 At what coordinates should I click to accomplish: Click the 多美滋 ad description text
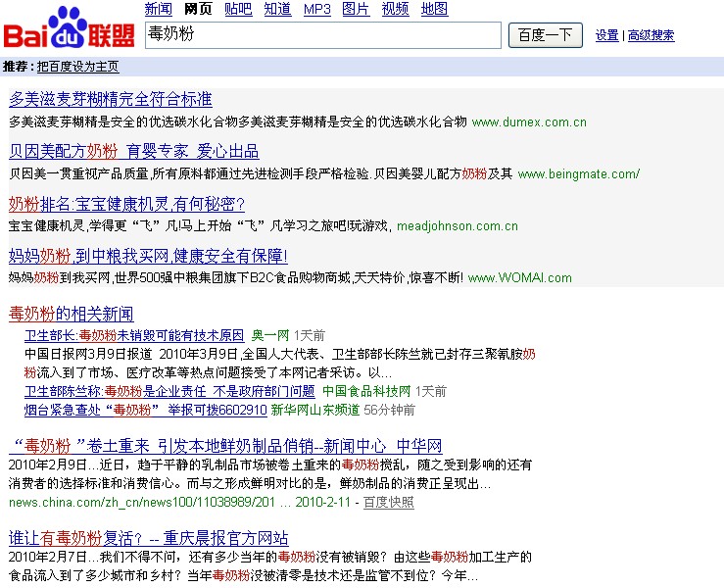[x=238, y=122]
